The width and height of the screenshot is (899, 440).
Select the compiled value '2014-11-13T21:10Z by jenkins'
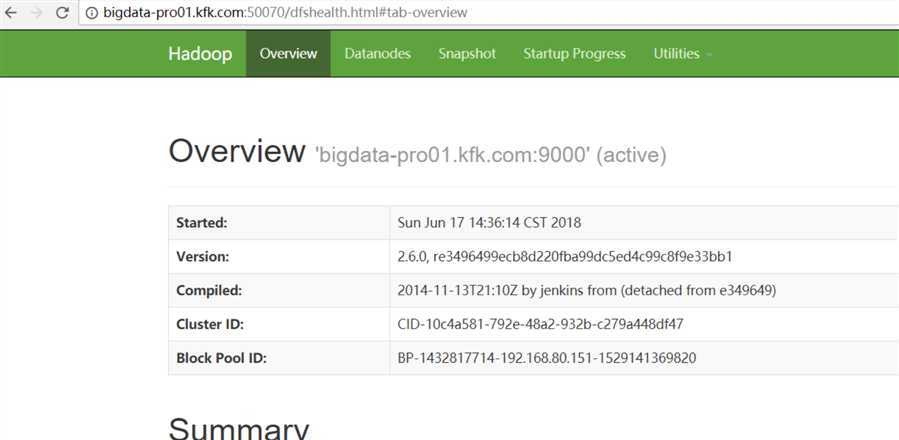(587, 290)
